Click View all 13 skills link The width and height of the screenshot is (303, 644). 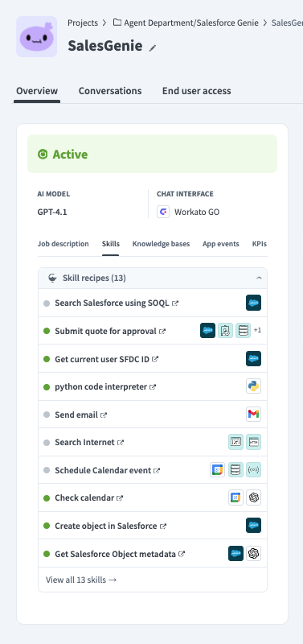tap(81, 580)
